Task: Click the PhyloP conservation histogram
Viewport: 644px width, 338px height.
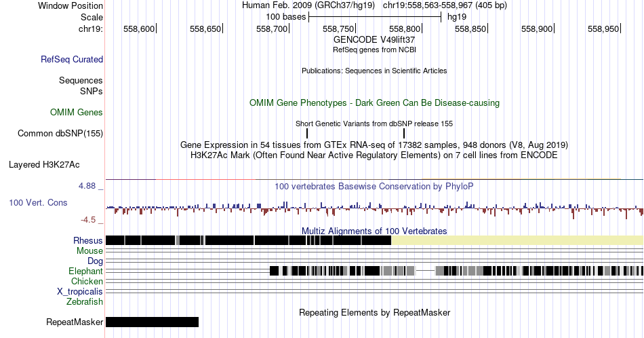Action: pyautogui.click(x=374, y=209)
